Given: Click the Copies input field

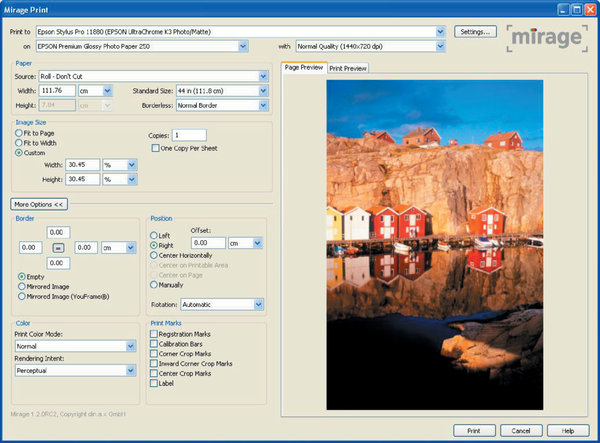Looking at the screenshot, I should pyautogui.click(x=189, y=134).
